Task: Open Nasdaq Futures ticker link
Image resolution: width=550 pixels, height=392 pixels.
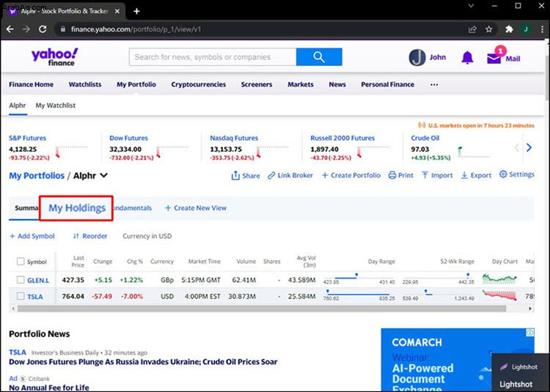Action: pyautogui.click(x=234, y=138)
